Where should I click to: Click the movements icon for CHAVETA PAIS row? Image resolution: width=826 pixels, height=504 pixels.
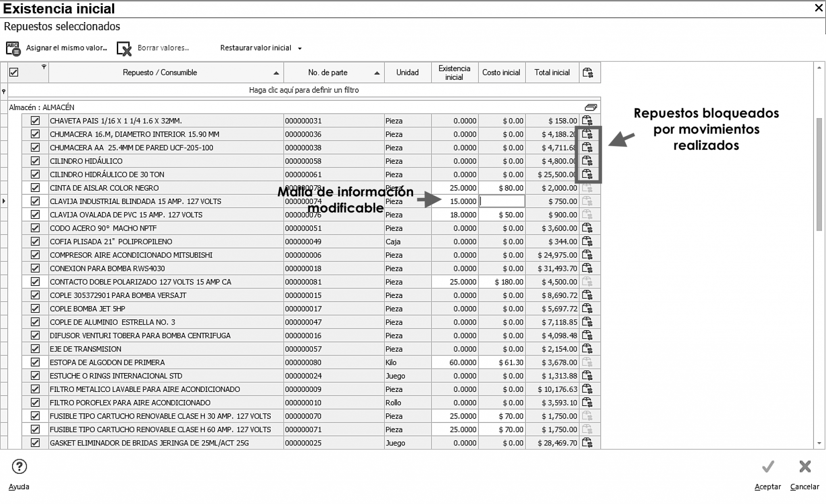pos(587,121)
